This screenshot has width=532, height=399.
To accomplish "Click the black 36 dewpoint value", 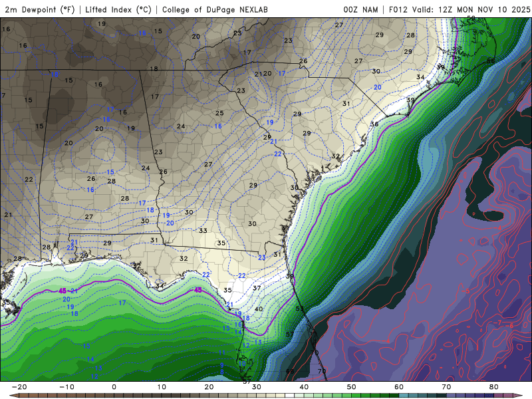I will tap(374, 124).
